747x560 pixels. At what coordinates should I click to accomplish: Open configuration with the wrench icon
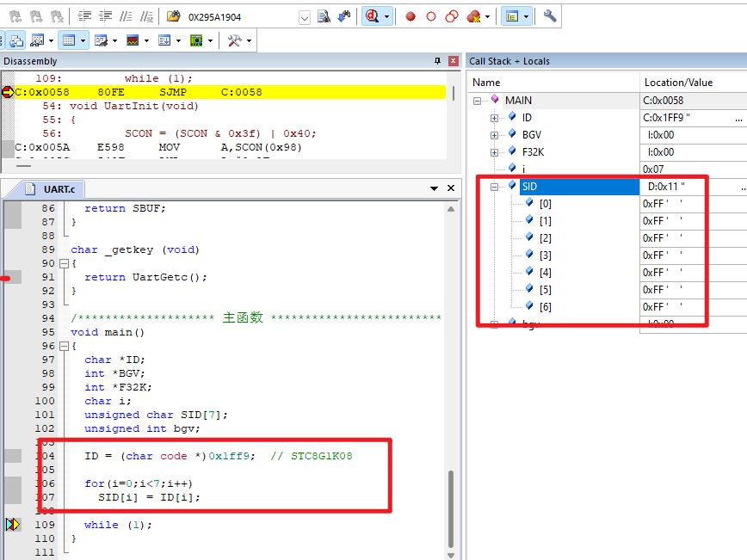click(550, 16)
